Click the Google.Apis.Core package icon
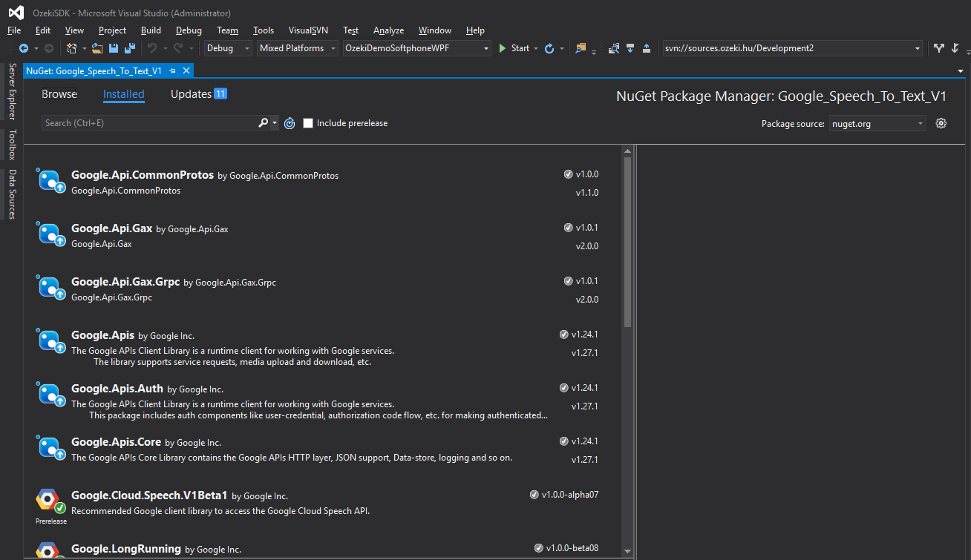Viewport: 971px width, 560px height. tap(49, 448)
